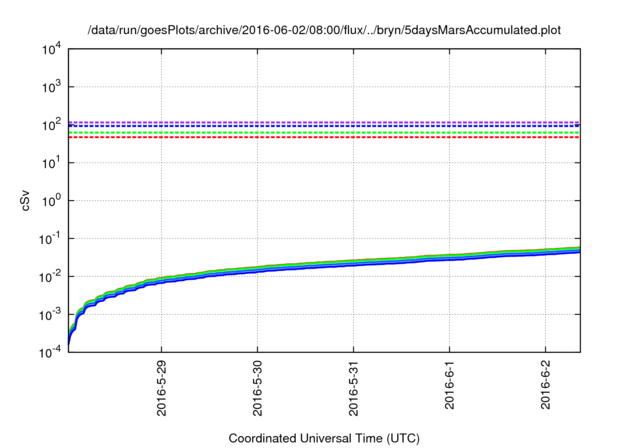Click the 10^-3 y-axis tick label

click(x=50, y=315)
